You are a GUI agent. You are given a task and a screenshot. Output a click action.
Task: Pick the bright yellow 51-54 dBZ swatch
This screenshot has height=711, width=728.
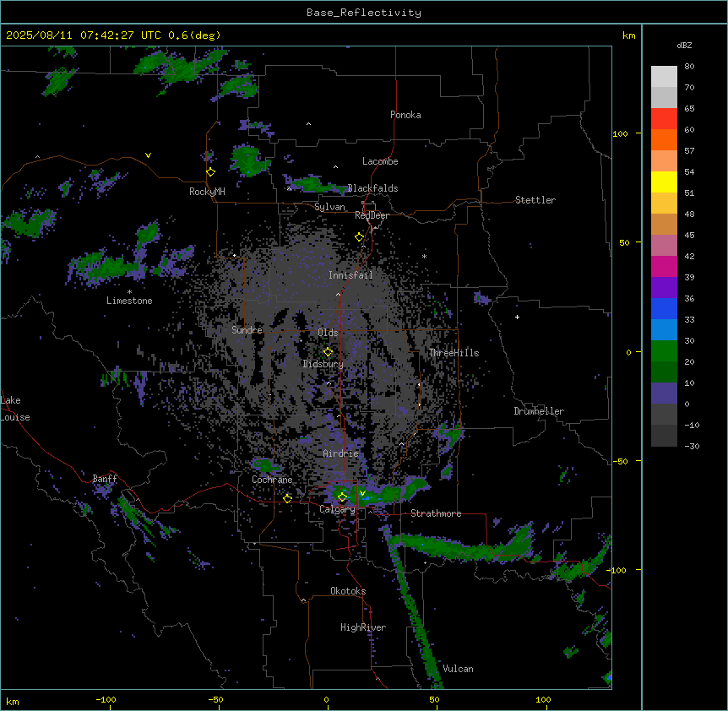click(x=664, y=182)
